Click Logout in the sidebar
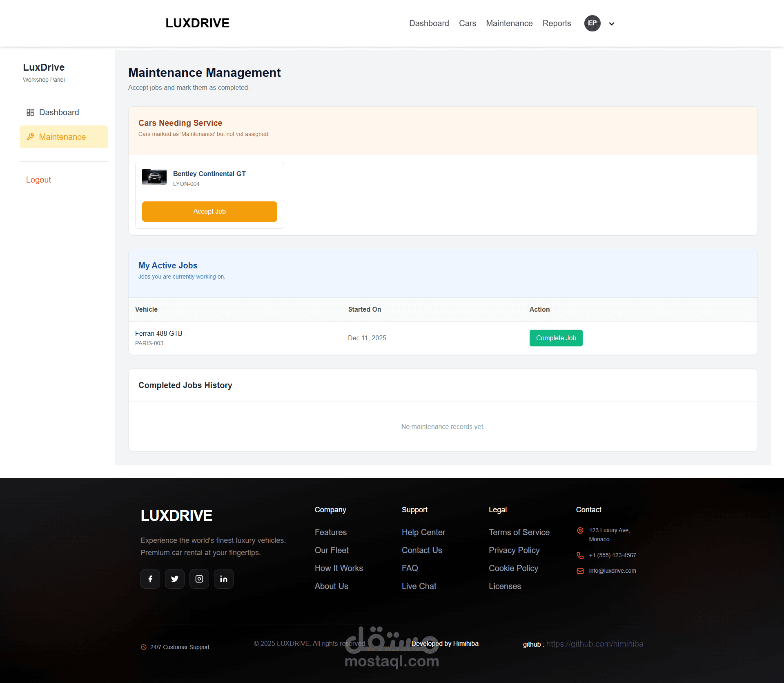 pyautogui.click(x=38, y=180)
